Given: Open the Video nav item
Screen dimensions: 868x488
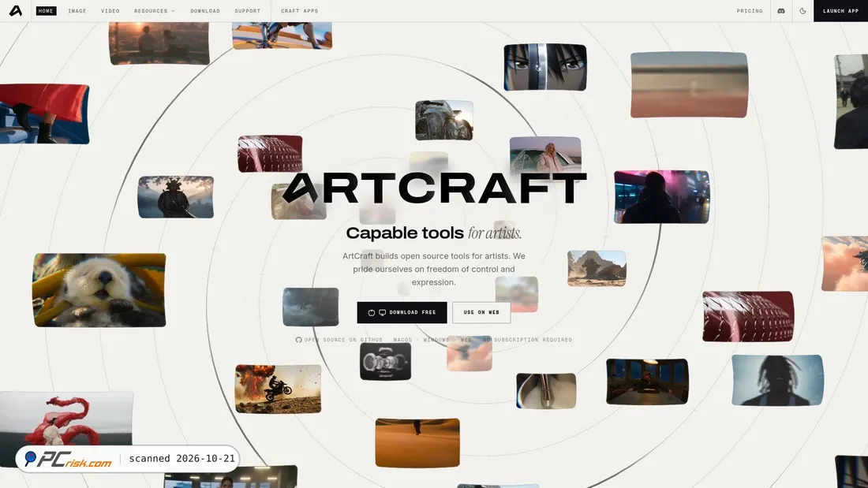Looking at the screenshot, I should point(110,11).
